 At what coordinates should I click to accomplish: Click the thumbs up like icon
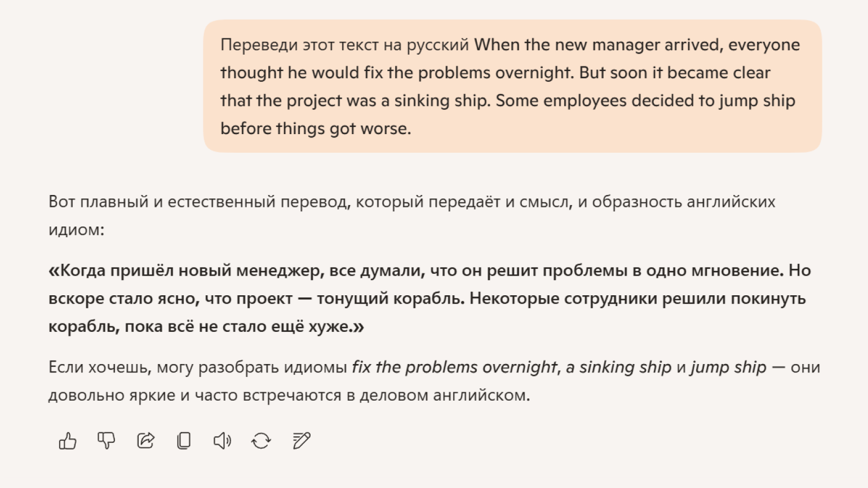pos(68,441)
